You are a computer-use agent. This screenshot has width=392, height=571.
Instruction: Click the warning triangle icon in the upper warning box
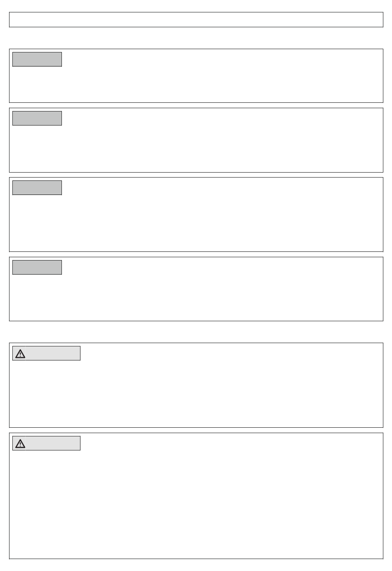click(20, 354)
